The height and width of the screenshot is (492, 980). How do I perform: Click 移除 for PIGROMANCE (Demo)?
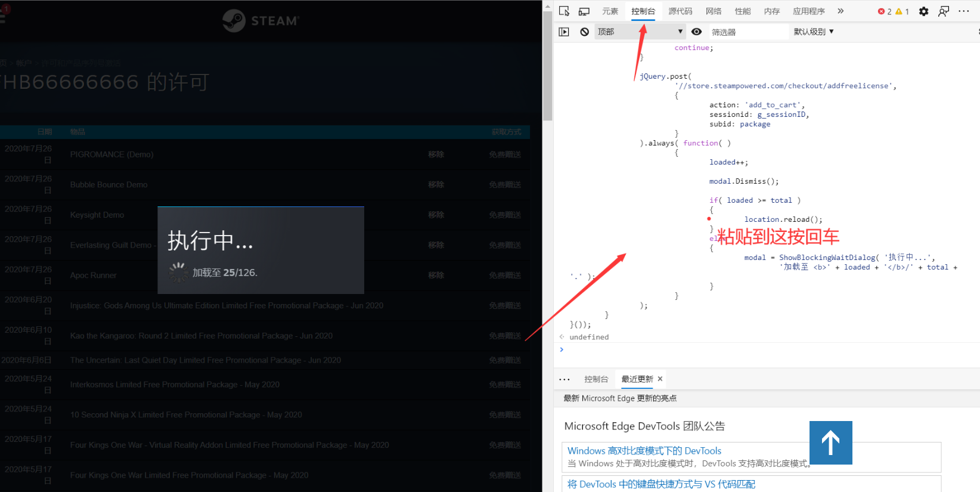tap(436, 154)
